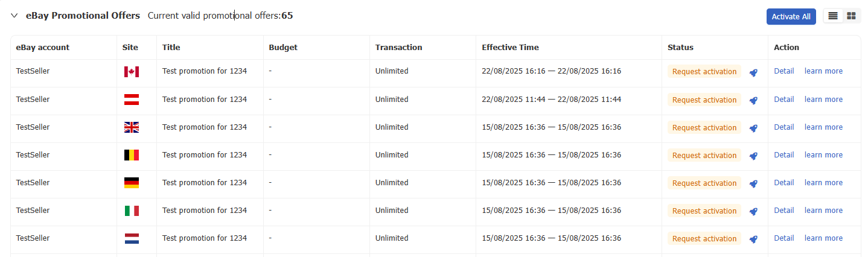
Task: Click Request activation status for UK row
Action: pyautogui.click(x=704, y=127)
